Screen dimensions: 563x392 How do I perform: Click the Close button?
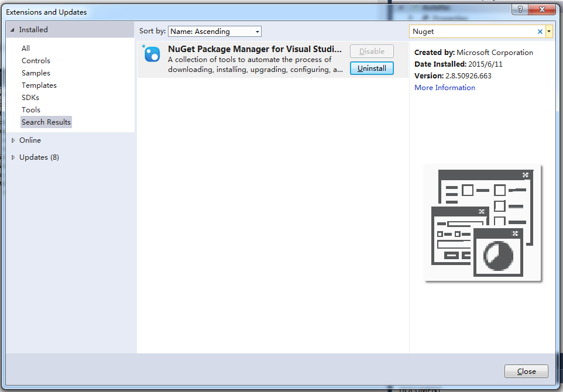point(526,371)
